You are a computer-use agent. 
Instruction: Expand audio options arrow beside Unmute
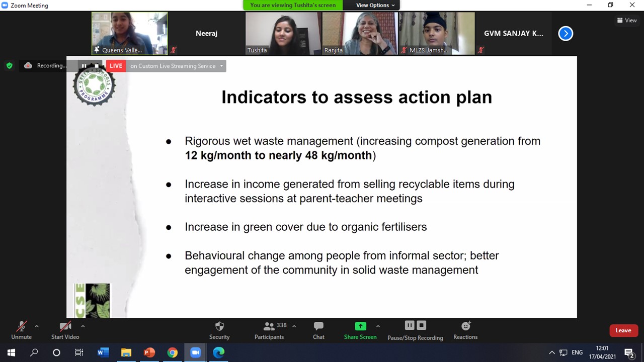tap(36, 326)
